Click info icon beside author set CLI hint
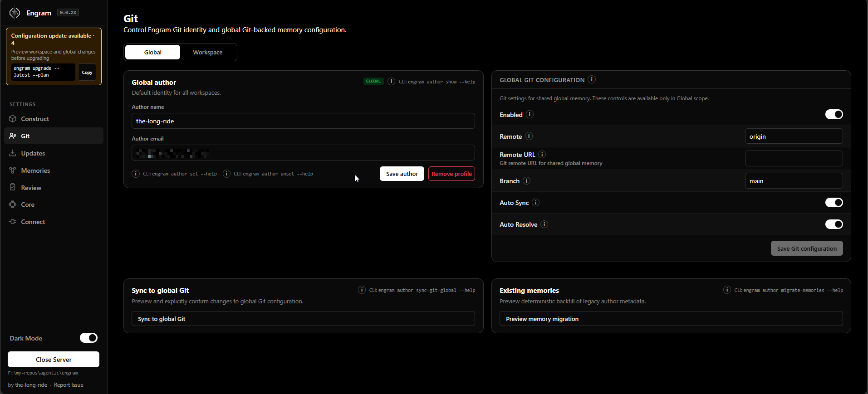Viewport: 868px width, 394px height. coord(135,174)
